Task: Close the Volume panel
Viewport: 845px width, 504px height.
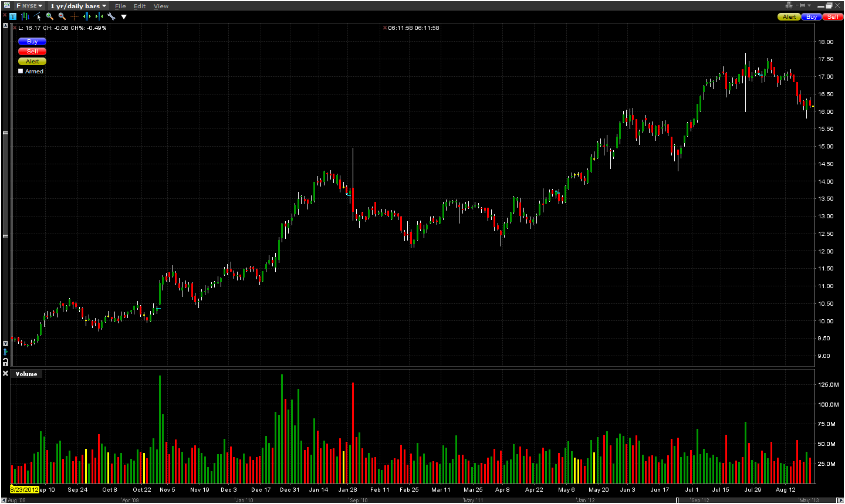Action: (5, 374)
